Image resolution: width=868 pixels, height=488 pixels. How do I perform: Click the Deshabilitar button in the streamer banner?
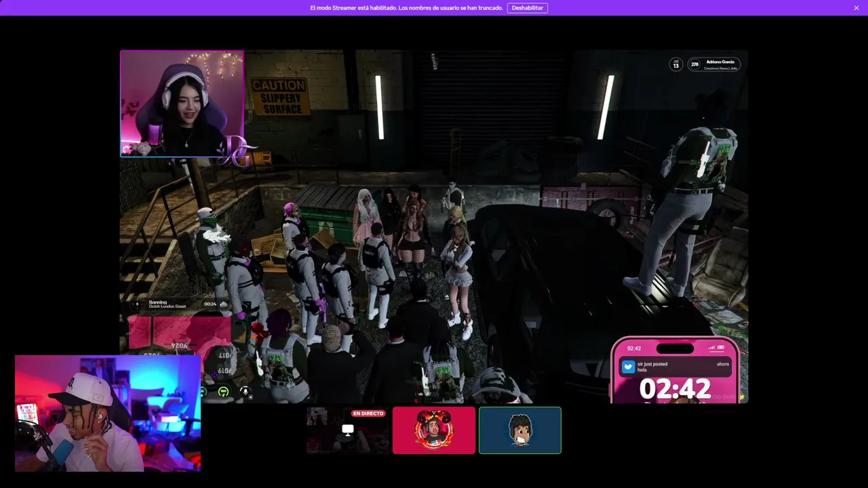tap(527, 8)
